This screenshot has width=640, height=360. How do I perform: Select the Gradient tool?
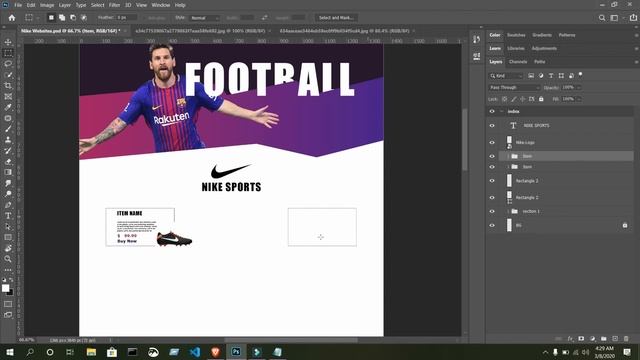point(8,172)
